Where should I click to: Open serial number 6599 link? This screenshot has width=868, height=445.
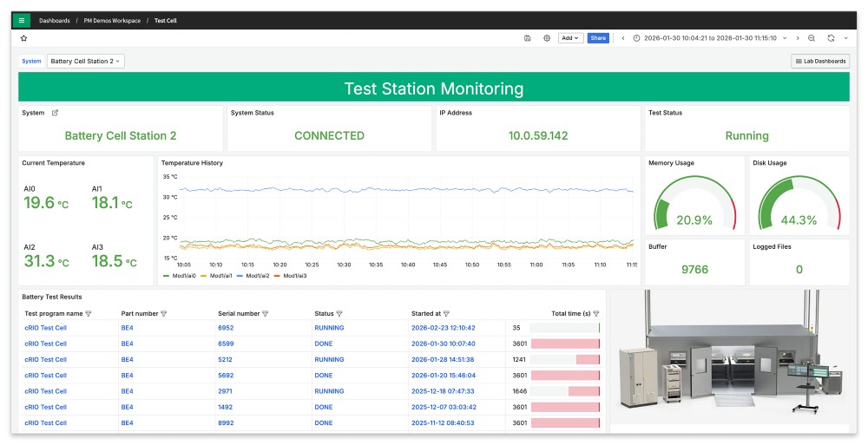(x=226, y=344)
